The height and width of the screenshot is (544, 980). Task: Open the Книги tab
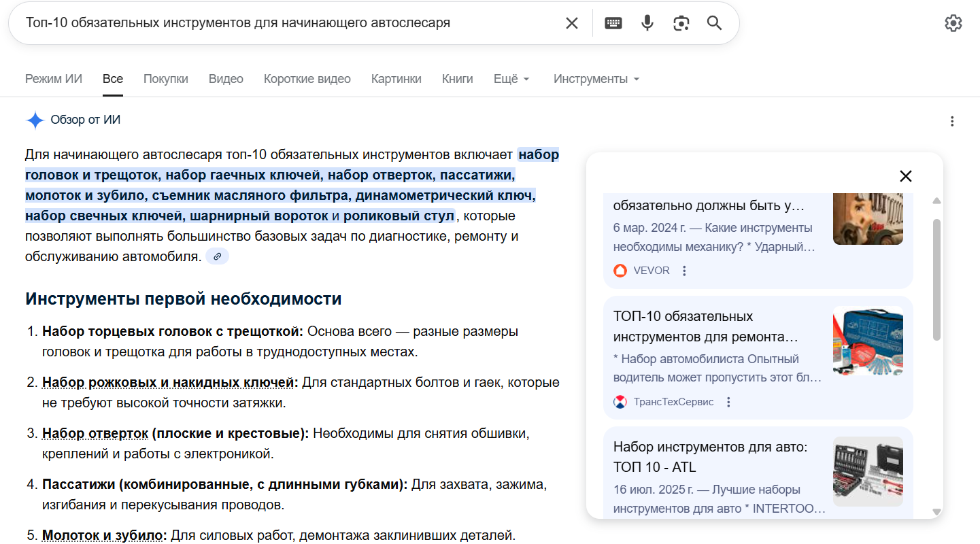point(458,79)
